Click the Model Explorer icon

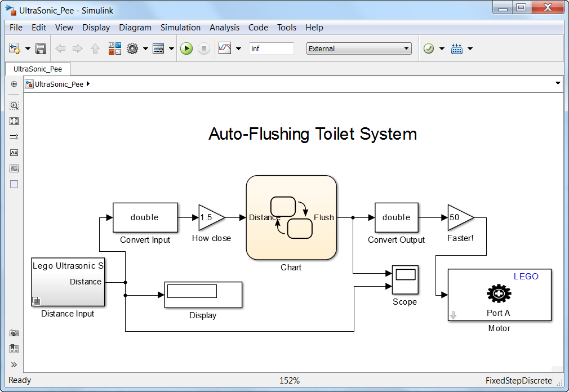click(158, 49)
